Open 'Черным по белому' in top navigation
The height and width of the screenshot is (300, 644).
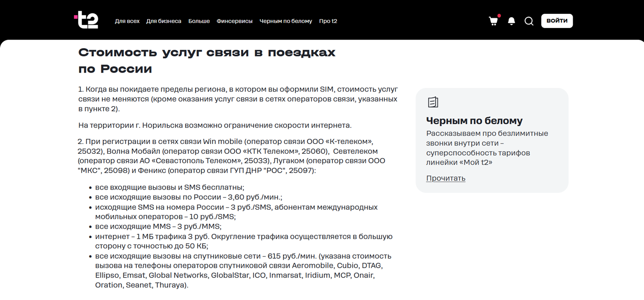tap(286, 21)
